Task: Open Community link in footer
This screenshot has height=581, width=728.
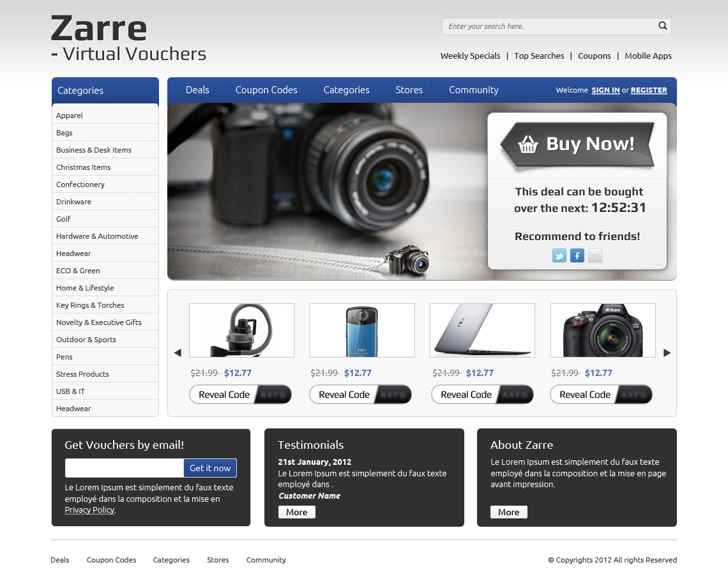Action: point(266,560)
